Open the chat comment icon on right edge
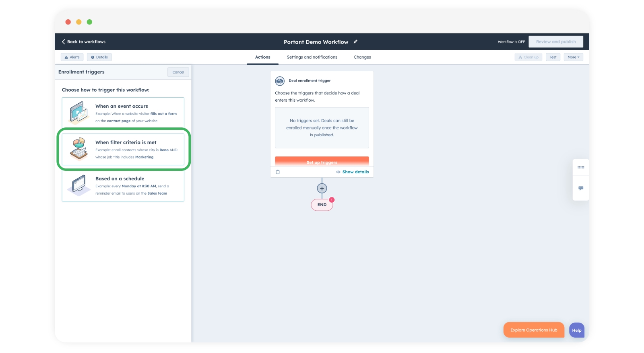The width and height of the screenshot is (644, 353). click(581, 188)
